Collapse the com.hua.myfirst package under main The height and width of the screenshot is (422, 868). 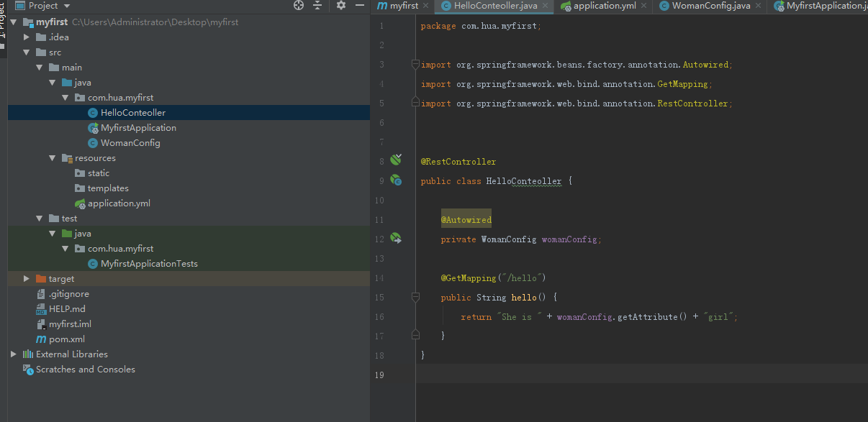pos(65,98)
